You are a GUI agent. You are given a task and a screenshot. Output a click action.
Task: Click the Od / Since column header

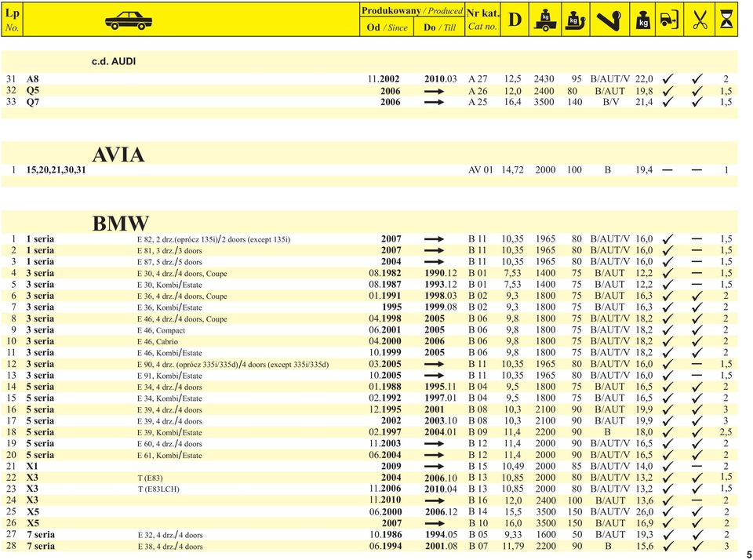point(387,27)
